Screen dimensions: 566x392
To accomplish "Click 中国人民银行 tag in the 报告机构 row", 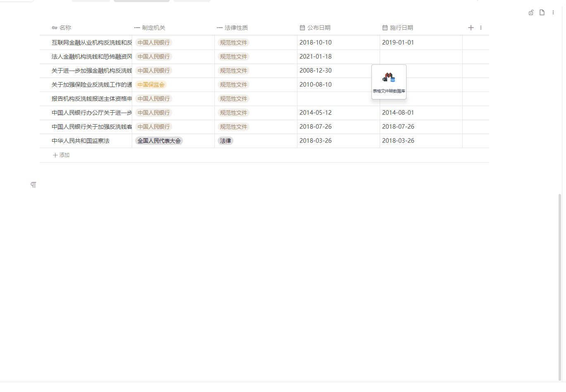I will pyautogui.click(x=154, y=99).
